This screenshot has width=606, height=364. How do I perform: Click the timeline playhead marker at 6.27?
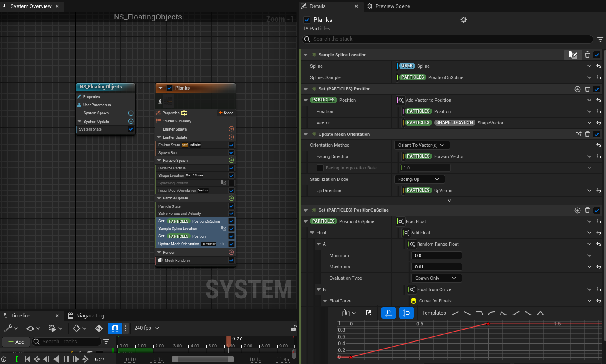[229, 340]
